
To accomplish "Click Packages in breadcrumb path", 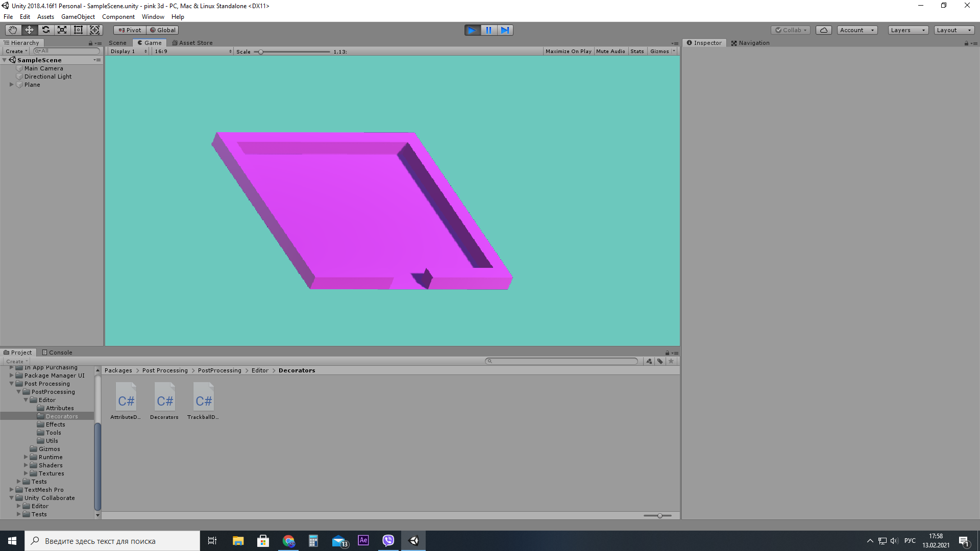I will (x=118, y=370).
